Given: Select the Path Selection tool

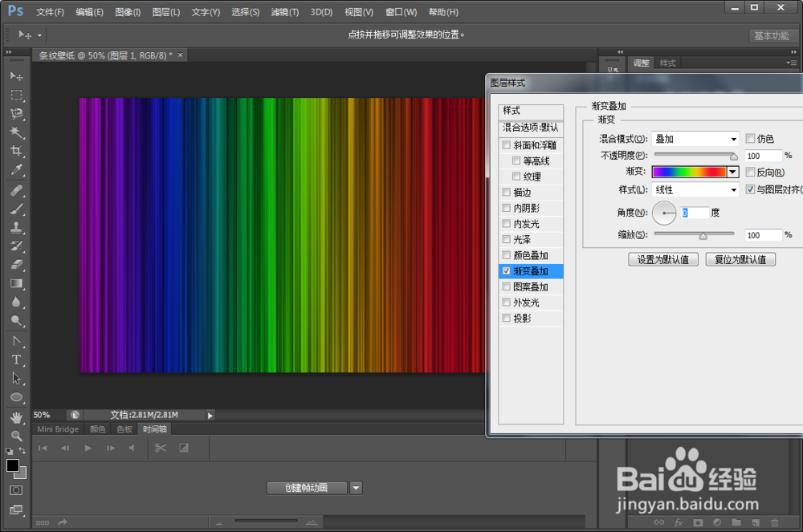Looking at the screenshot, I should 16,379.
